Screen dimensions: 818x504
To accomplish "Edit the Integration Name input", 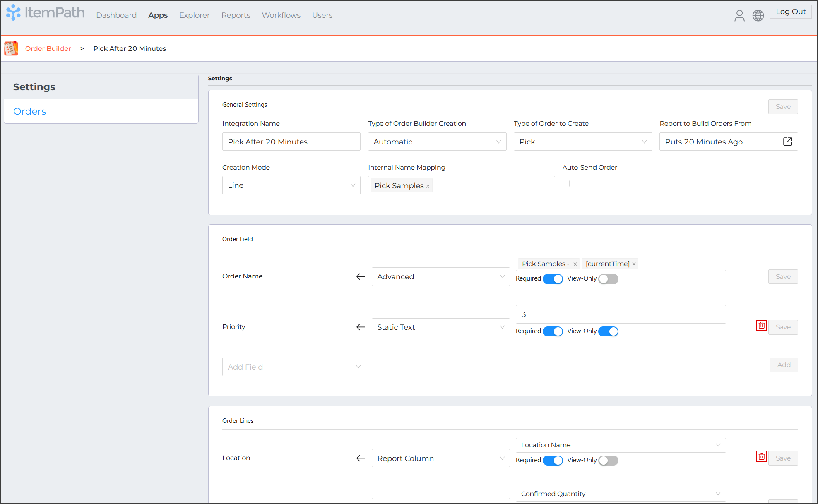I will pyautogui.click(x=291, y=142).
